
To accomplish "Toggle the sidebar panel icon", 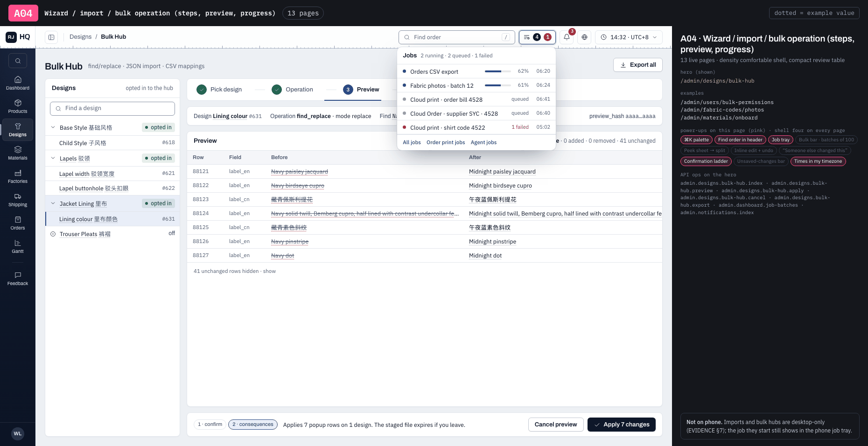I will [x=51, y=37].
